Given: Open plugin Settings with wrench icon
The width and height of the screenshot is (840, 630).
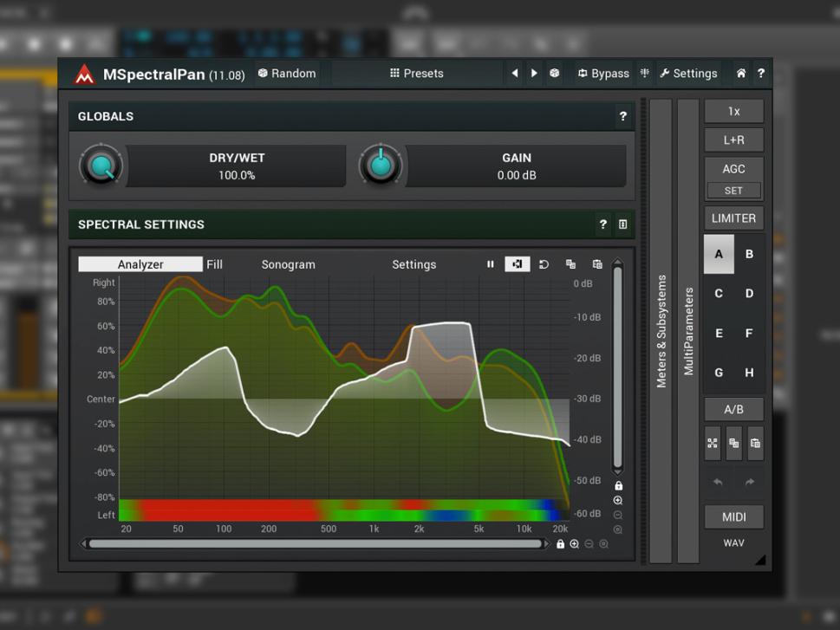Looking at the screenshot, I should 688,74.
